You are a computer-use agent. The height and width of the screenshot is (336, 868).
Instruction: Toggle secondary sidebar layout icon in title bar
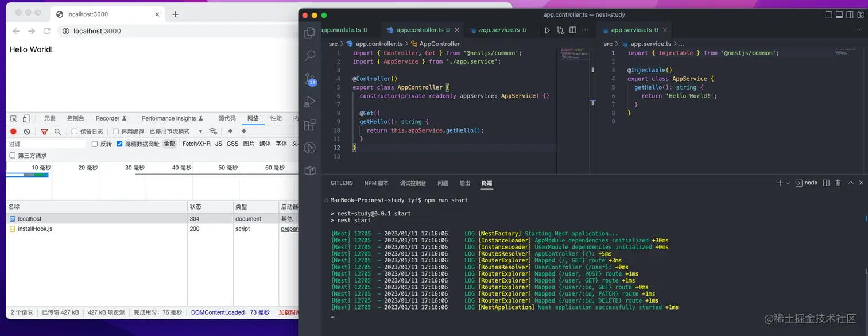pyautogui.click(x=850, y=15)
